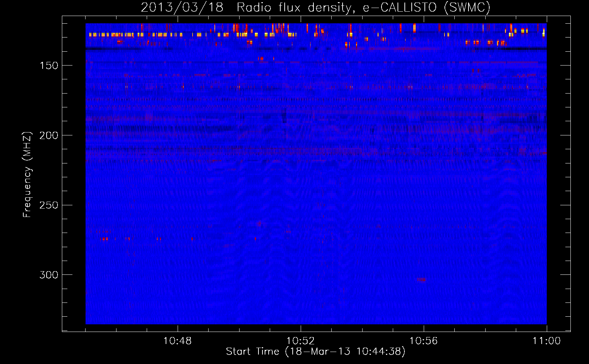This screenshot has width=589, height=364.
Task: Click the red burst spot near 305 MHz
Action: [x=422, y=280]
